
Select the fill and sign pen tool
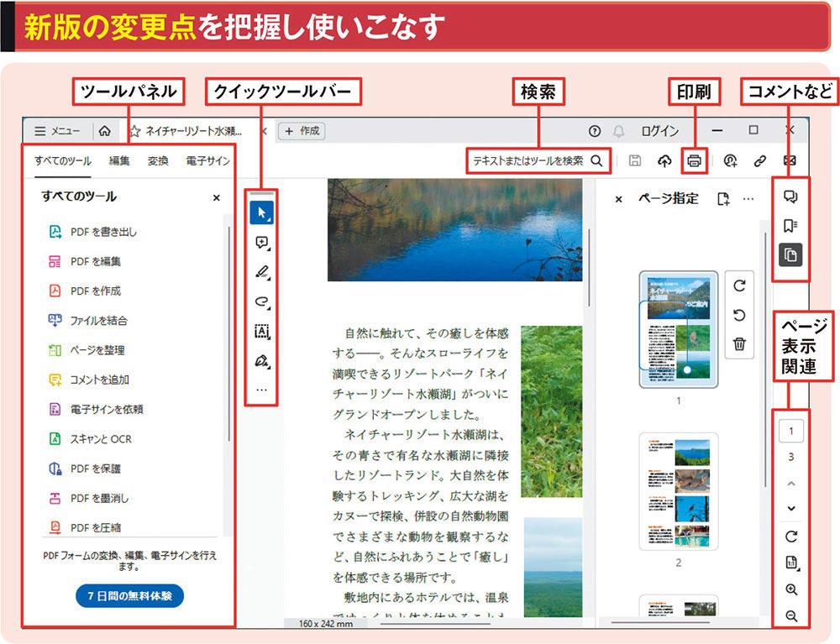point(261,361)
